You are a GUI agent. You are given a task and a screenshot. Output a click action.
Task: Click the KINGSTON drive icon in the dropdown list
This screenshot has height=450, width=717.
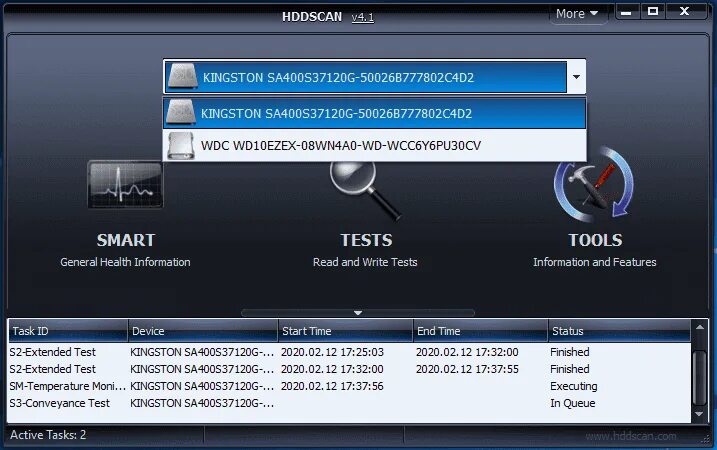point(181,113)
